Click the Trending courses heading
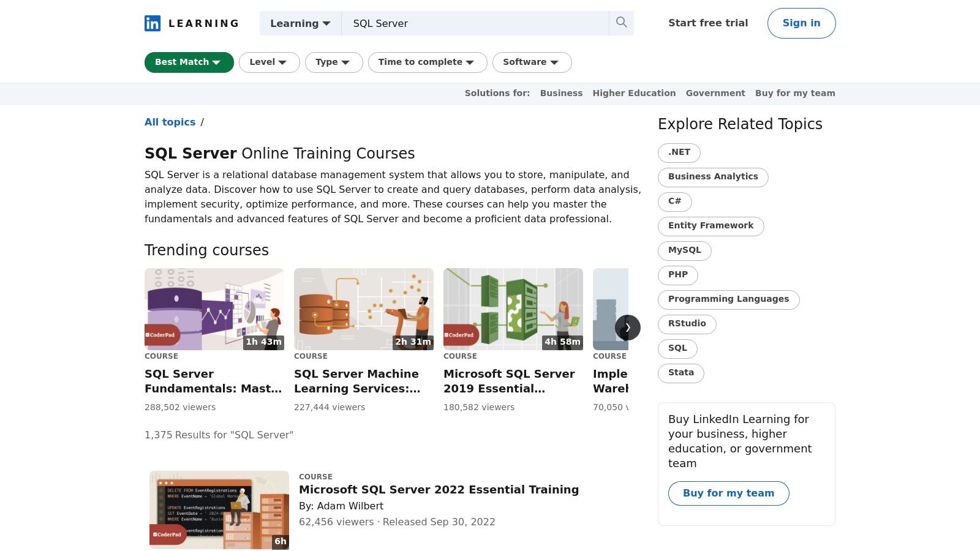Viewport: 980px width, 551px height. pos(206,250)
